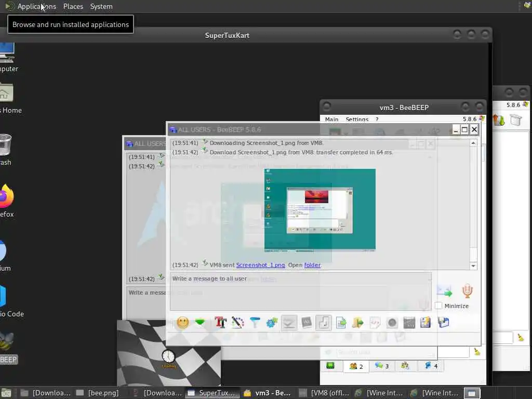Click the green down-arrow icon in chat toolbar
The image size is (532, 399).
coord(200,322)
